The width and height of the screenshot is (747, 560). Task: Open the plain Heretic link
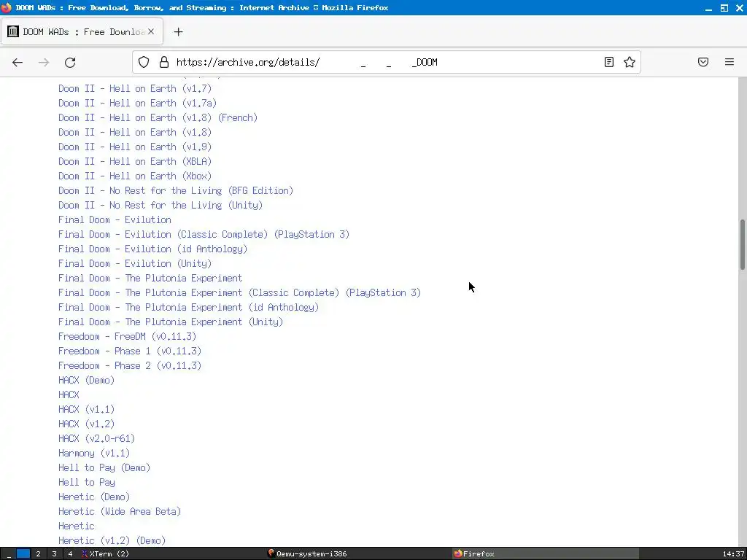click(x=76, y=526)
